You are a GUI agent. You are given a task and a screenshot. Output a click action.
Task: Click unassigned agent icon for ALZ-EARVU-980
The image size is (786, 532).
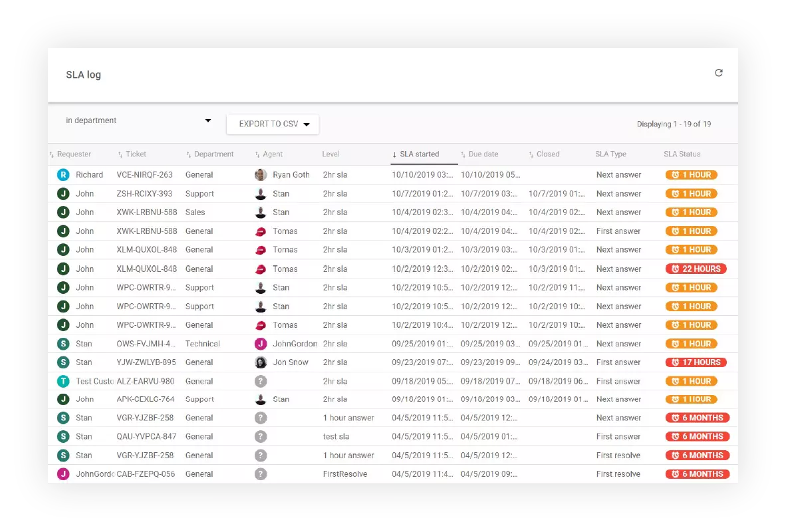pyautogui.click(x=261, y=381)
